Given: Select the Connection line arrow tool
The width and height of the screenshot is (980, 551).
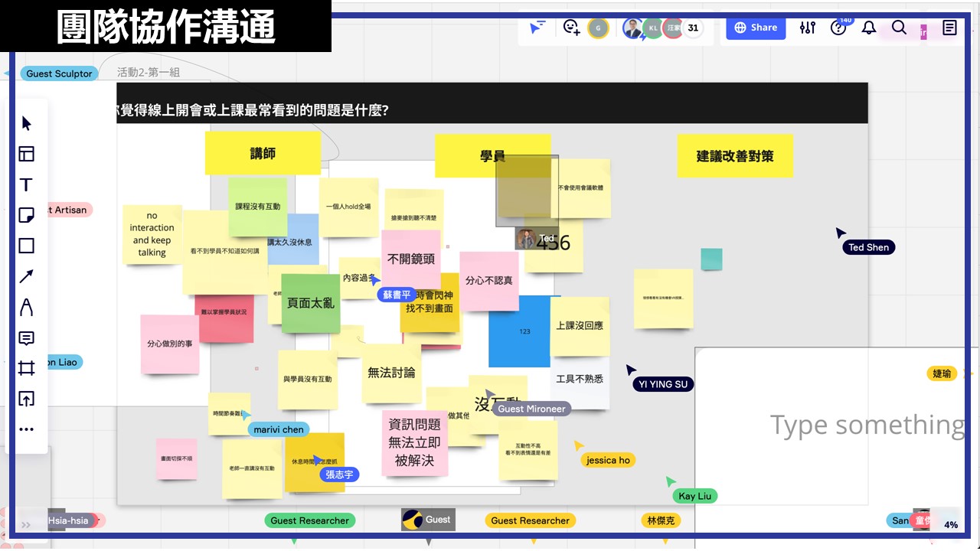Looking at the screenshot, I should point(27,276).
